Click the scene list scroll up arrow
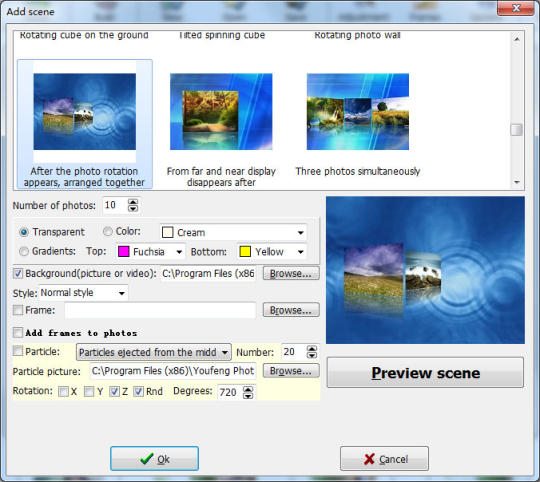The image size is (540, 482). tap(517, 39)
